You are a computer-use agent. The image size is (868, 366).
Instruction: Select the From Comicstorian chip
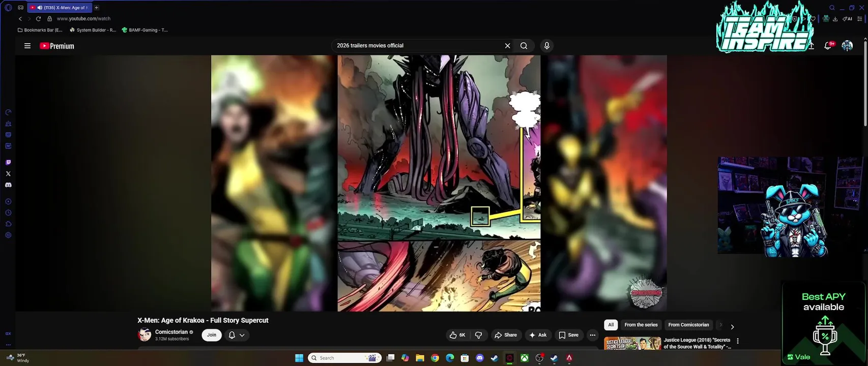pos(688,325)
